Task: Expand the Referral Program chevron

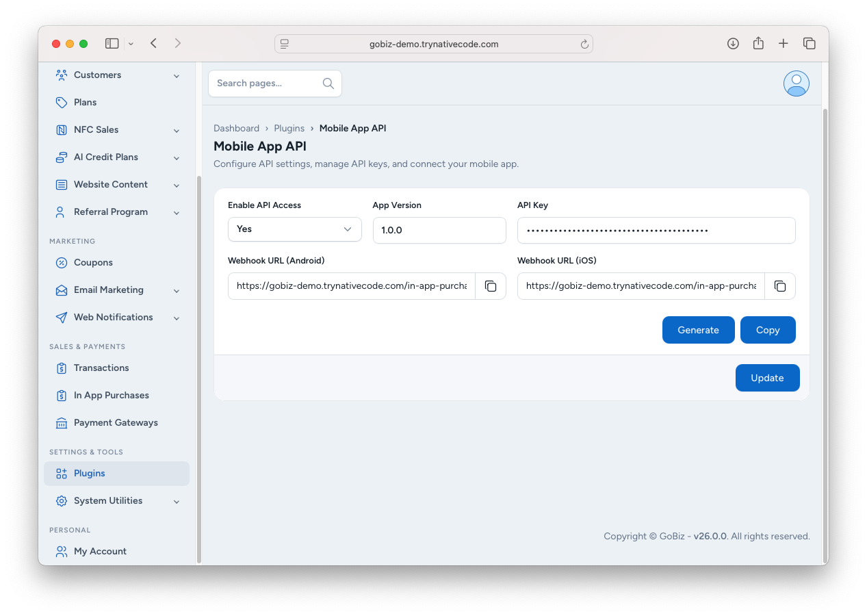Action: [x=177, y=213]
